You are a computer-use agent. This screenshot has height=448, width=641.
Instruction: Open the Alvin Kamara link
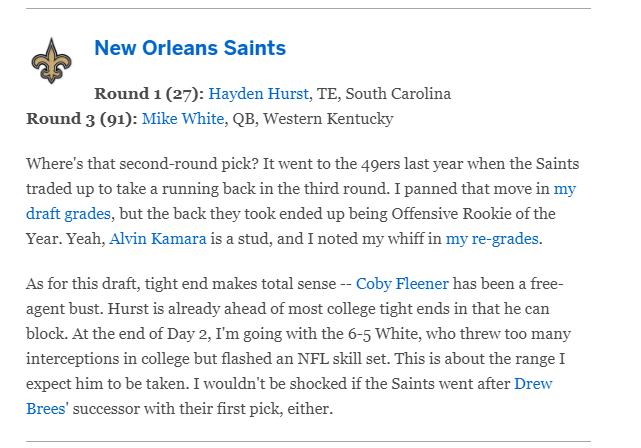(158, 239)
